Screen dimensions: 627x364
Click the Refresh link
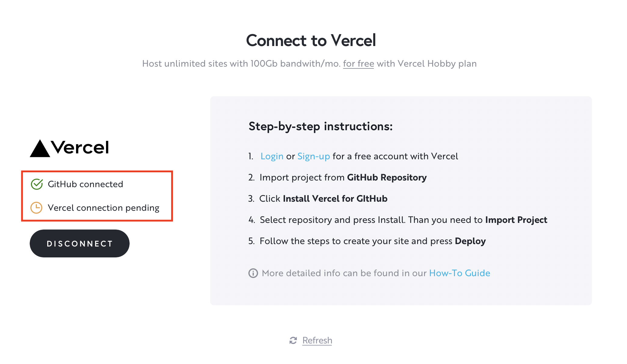tap(317, 340)
